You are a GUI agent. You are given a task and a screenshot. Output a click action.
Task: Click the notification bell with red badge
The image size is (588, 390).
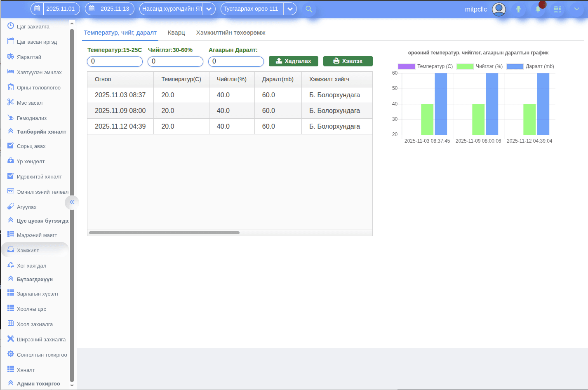coord(538,9)
